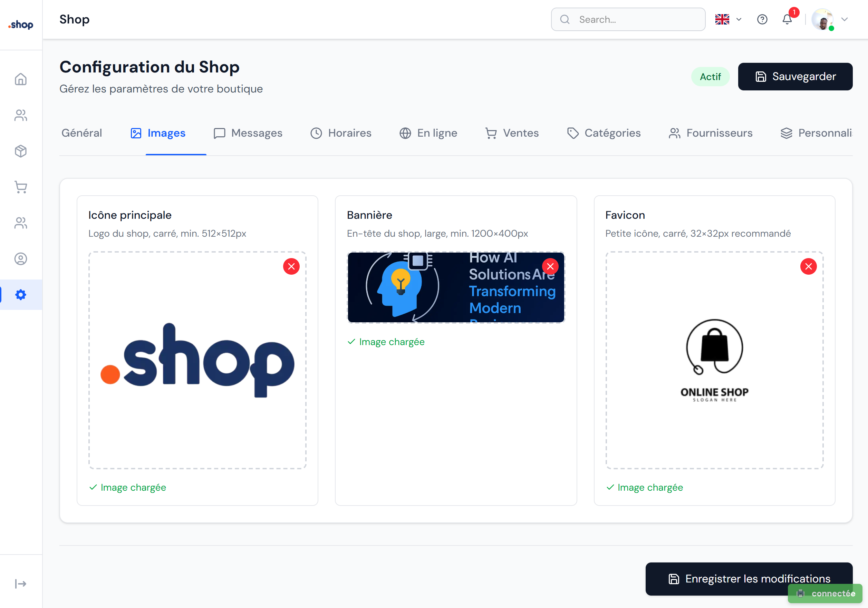Open the Profile icon in sidebar
The height and width of the screenshot is (608, 868).
[x=21, y=259]
